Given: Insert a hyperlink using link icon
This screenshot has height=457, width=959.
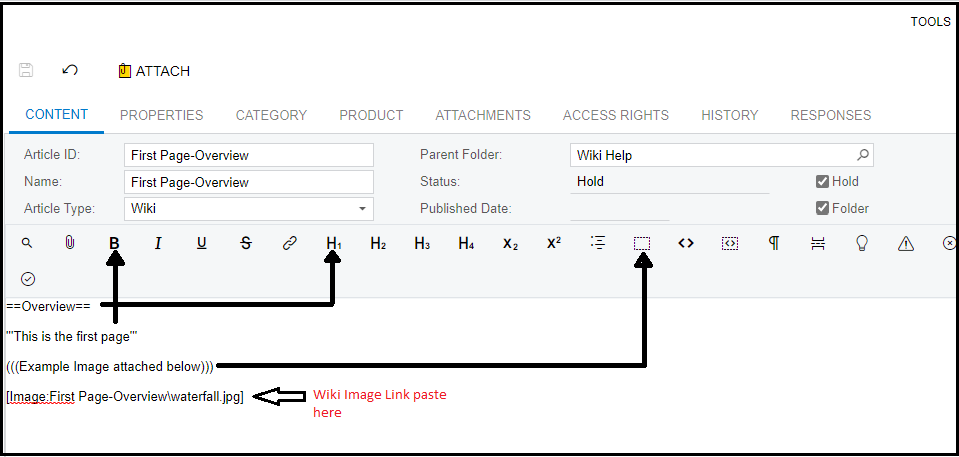Looking at the screenshot, I should (x=290, y=243).
